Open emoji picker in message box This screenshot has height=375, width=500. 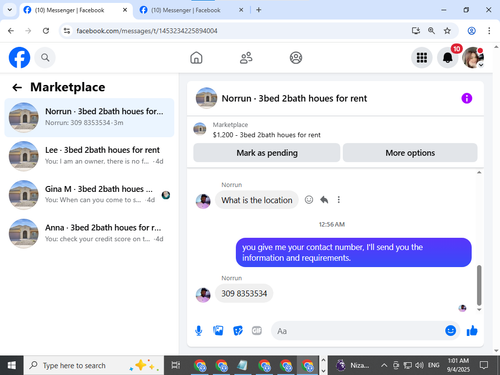[x=450, y=331]
